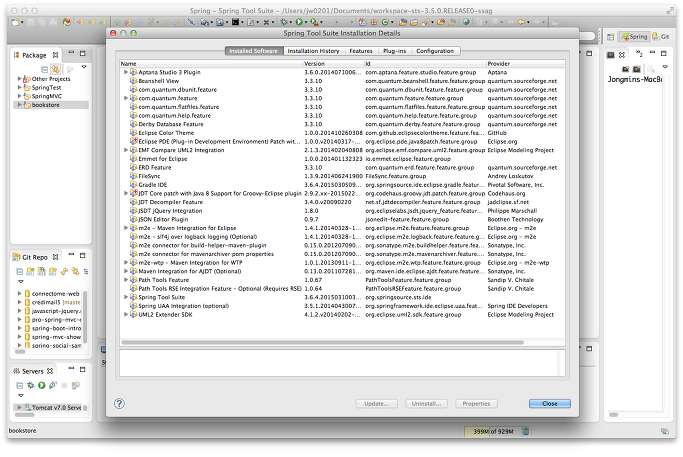This screenshot has height=457, width=683.
Task: Click the green C new class icon
Action: point(385,22)
